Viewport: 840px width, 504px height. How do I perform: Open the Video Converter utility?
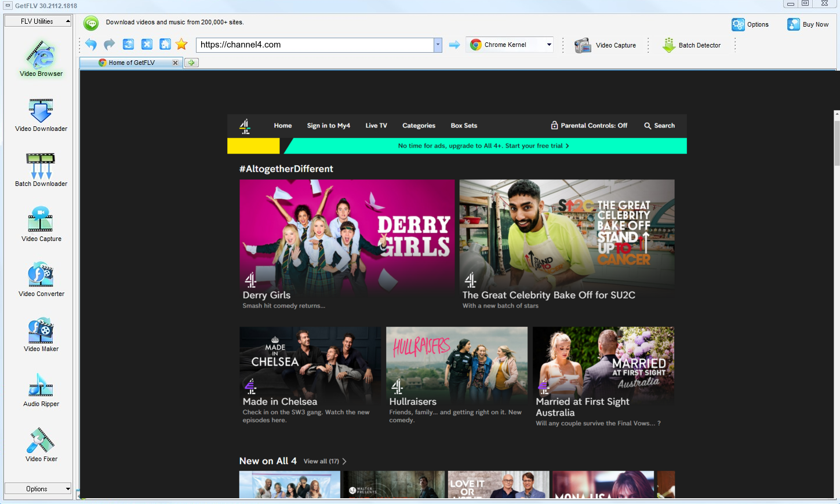click(x=41, y=279)
